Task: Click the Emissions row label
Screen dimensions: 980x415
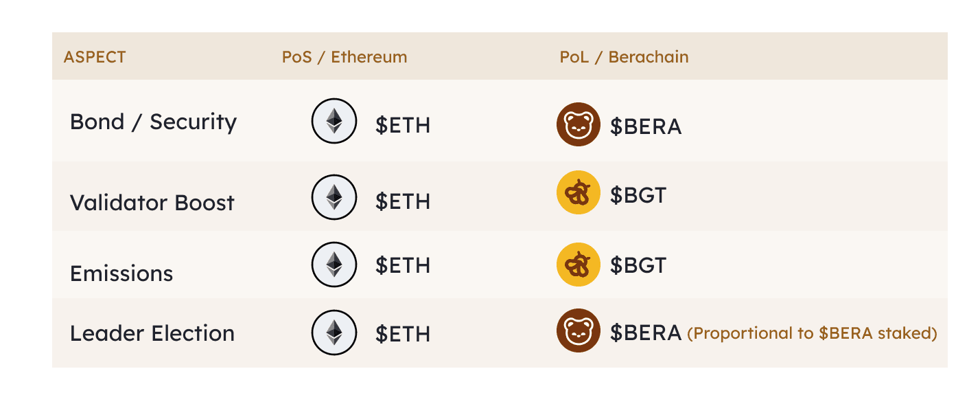Action: pyautogui.click(x=121, y=273)
